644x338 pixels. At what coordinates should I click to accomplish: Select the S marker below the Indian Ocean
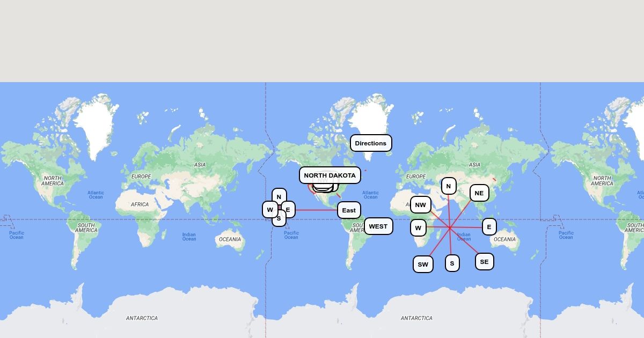pyautogui.click(x=452, y=263)
